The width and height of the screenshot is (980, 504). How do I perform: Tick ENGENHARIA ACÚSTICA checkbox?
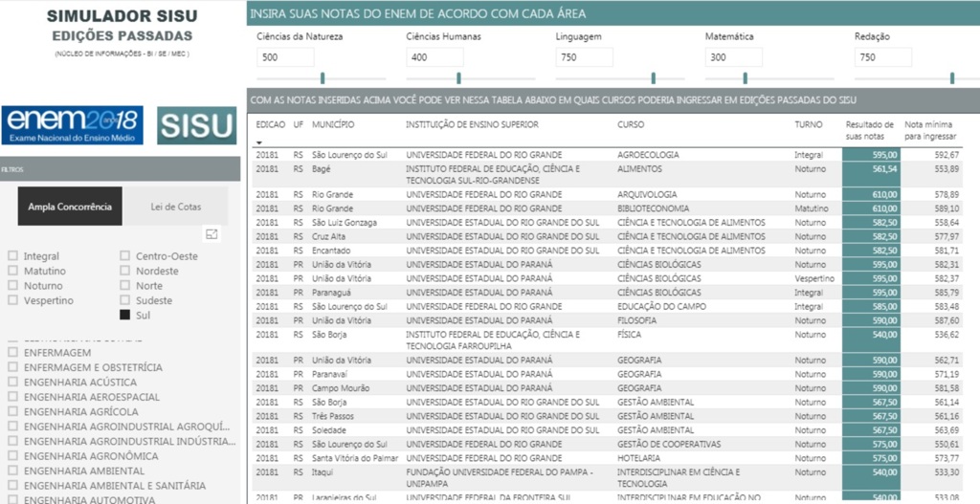[12, 383]
